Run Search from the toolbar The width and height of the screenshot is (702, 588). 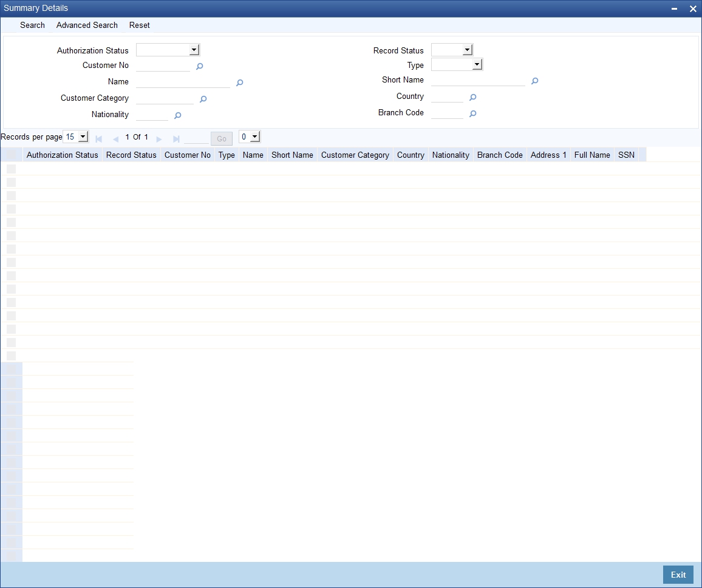[x=32, y=25]
